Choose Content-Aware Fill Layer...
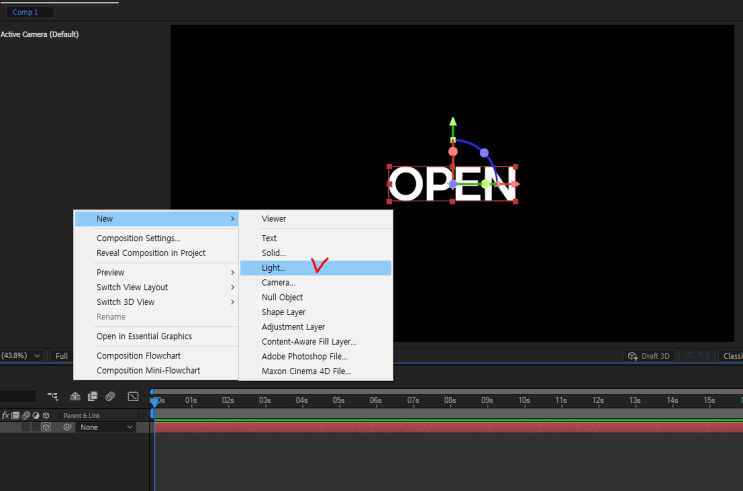The image size is (743, 491). [x=316, y=342]
